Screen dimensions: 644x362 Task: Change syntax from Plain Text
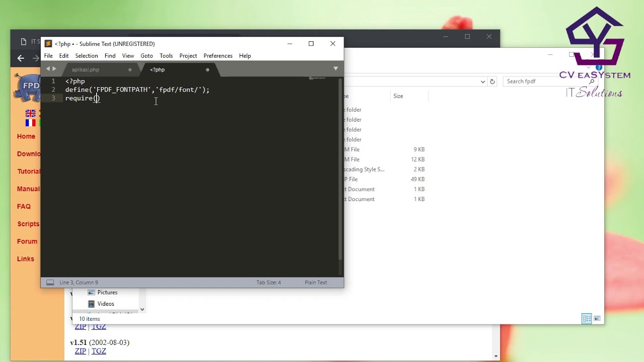(316, 283)
